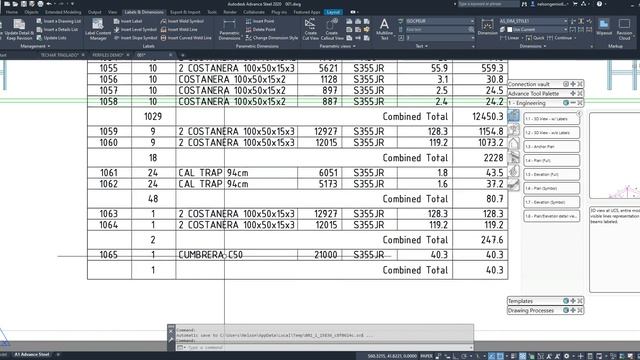Open the Linear dimension dropdown arrow
The width and height of the screenshot is (640, 360).
pyautogui.click(x=522, y=38)
